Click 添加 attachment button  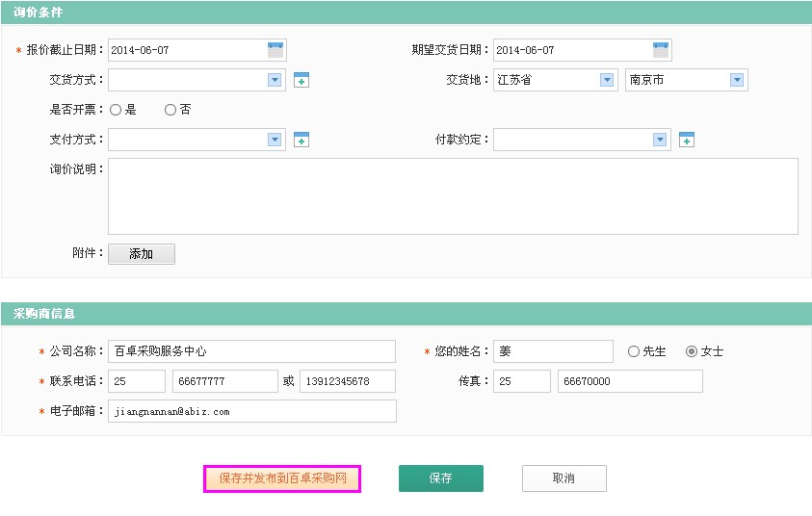click(141, 254)
